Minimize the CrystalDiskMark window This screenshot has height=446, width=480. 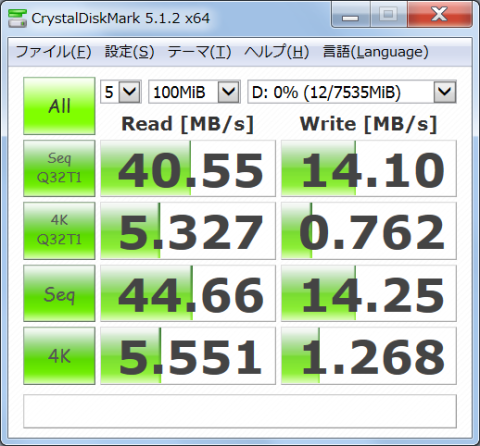coord(350,15)
